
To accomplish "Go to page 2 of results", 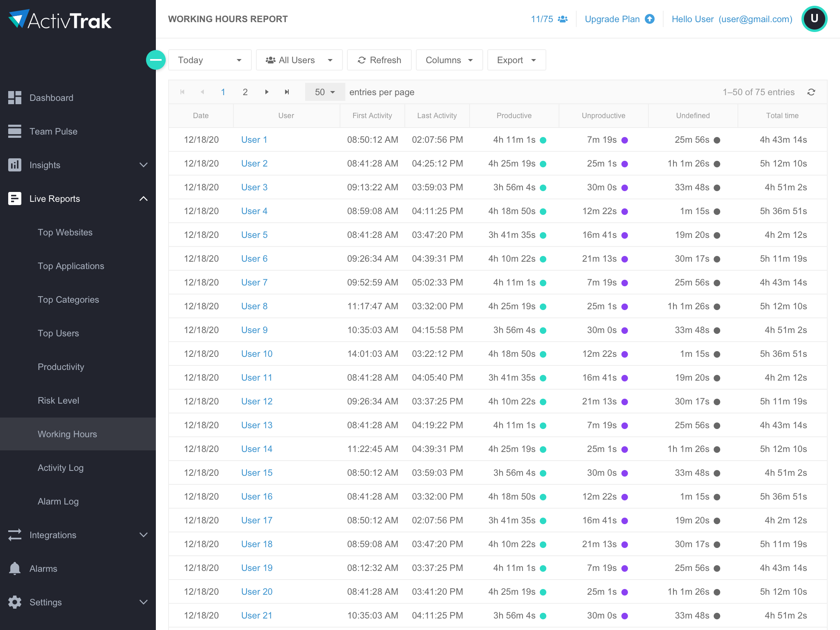I will [245, 92].
